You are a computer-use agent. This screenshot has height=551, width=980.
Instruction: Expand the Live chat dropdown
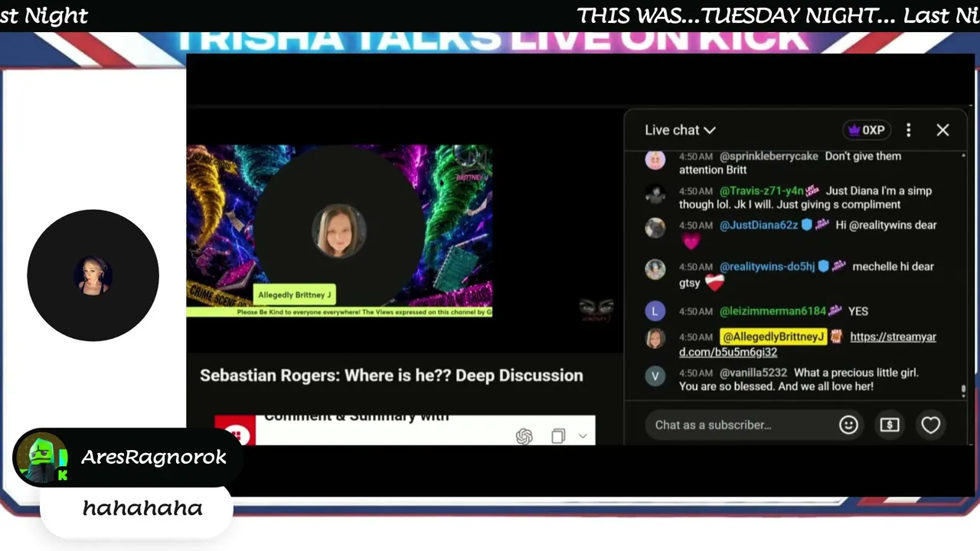click(680, 130)
